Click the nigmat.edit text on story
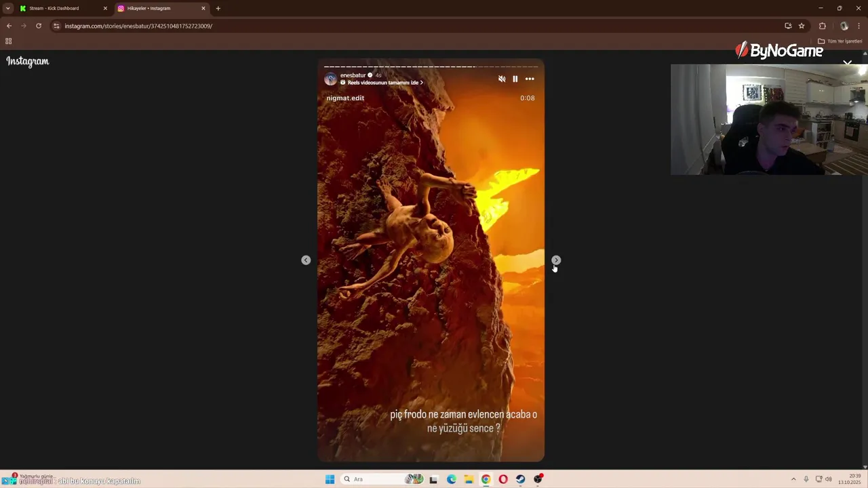Viewport: 868px width, 488px height. pos(345,98)
